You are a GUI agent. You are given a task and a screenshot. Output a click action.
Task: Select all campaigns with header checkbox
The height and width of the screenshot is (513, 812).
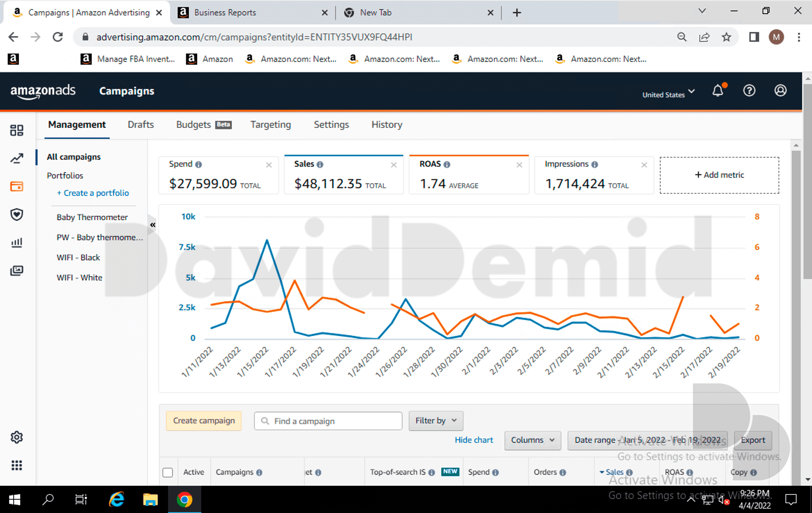click(168, 472)
